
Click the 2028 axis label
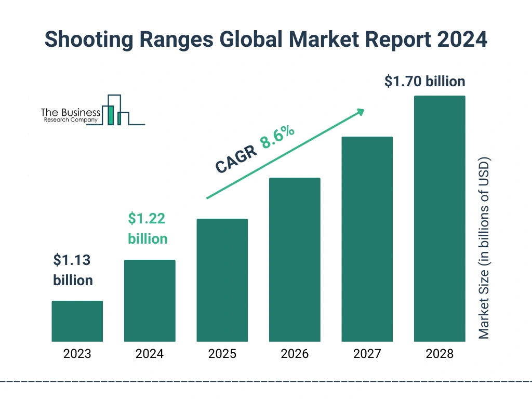coord(440,354)
